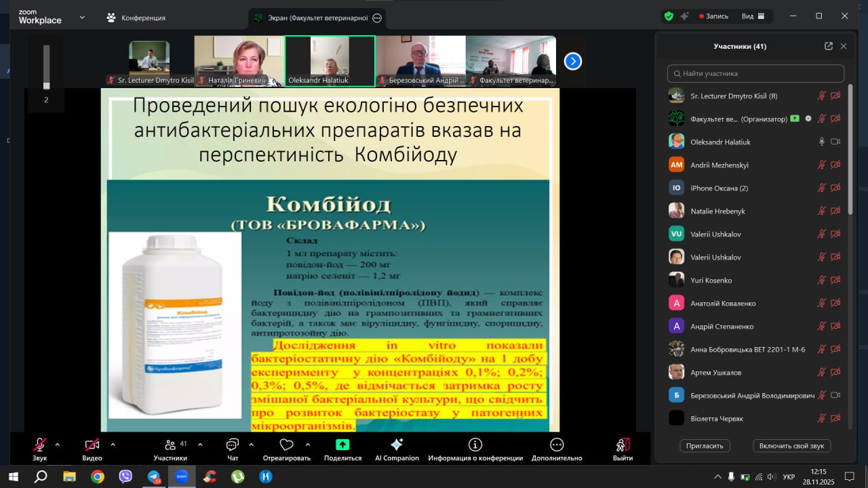This screenshot has height=488, width=868.
Task: Open the View menu
Action: coord(753,16)
